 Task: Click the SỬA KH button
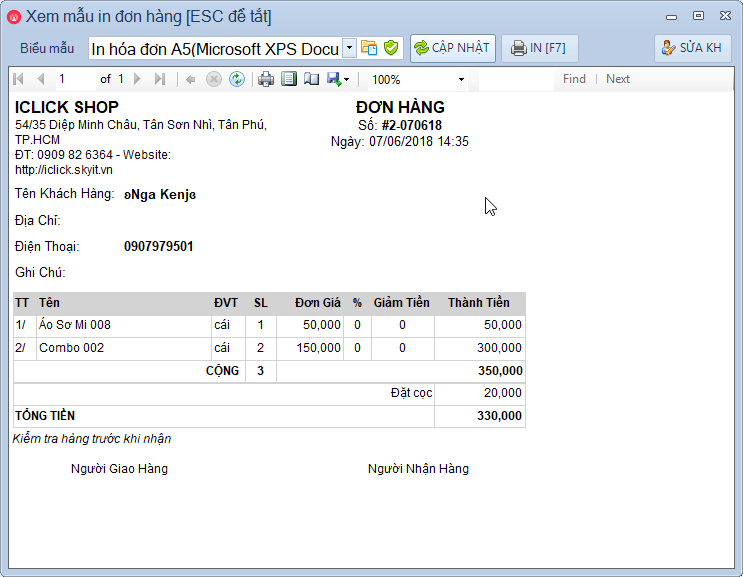click(x=692, y=48)
